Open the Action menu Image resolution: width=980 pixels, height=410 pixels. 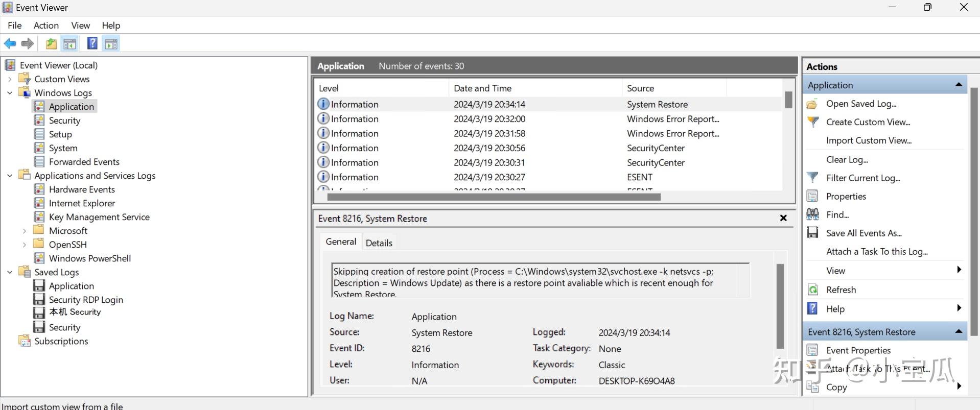46,25
